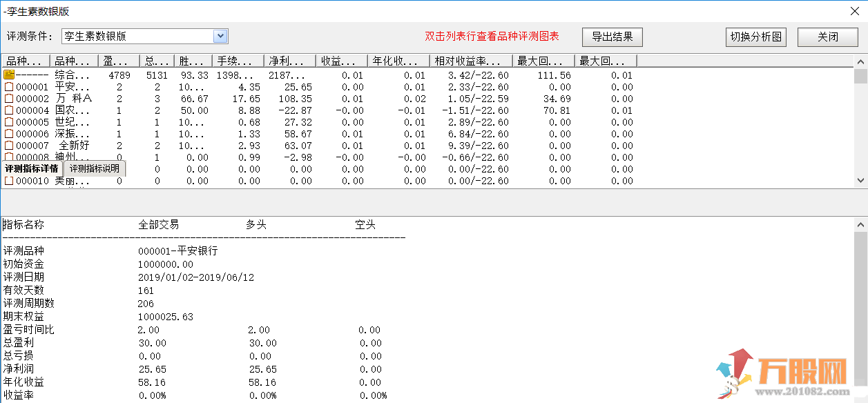
Task: Click the icon beside stock 000004
Action: [x=9, y=110]
